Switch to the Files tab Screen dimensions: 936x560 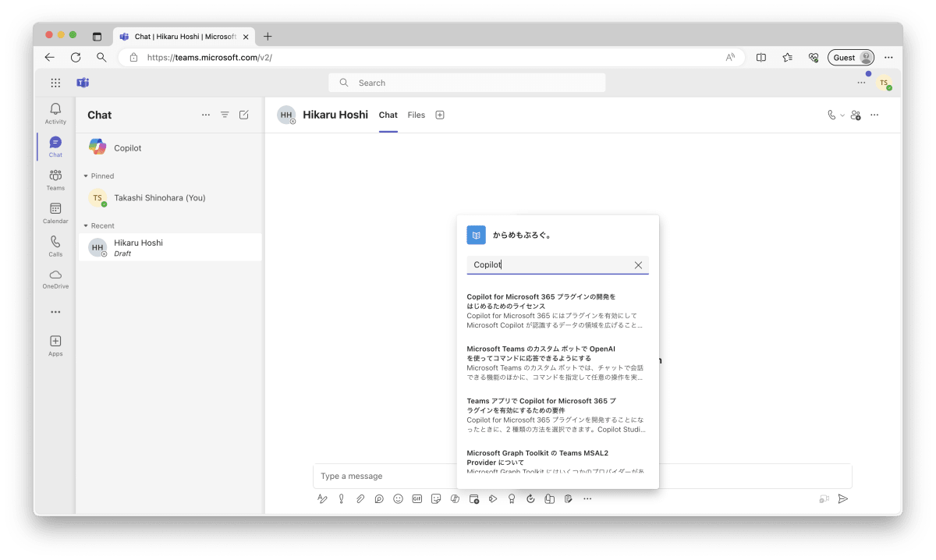pos(417,115)
